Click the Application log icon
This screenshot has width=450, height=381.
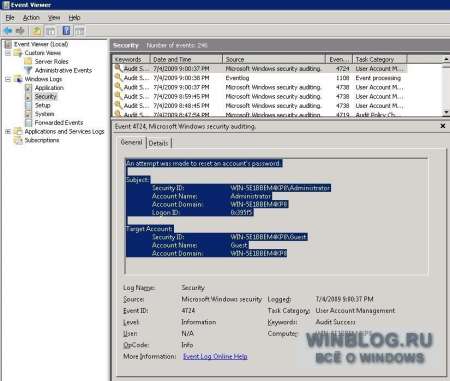point(28,88)
